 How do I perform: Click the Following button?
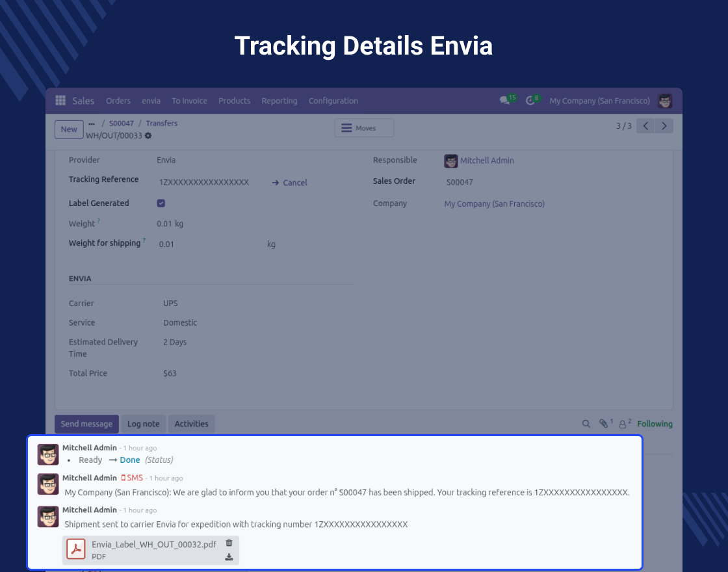(x=655, y=424)
